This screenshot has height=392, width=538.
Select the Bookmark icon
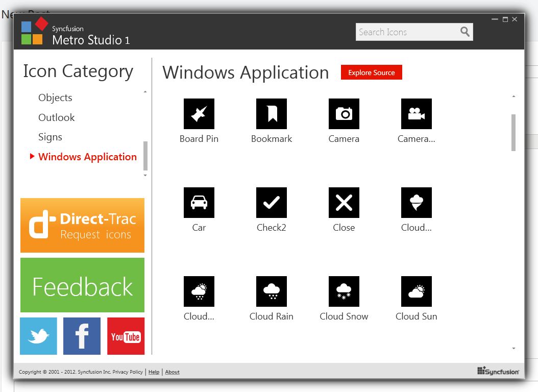click(272, 114)
